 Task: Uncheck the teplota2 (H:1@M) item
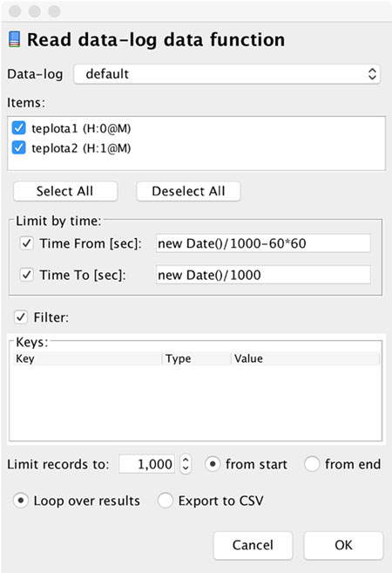18,148
